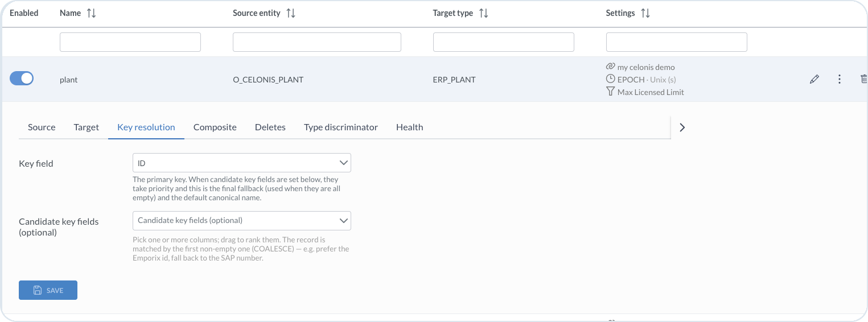Click the filter icon beside Max Licensed Limit

point(611,92)
